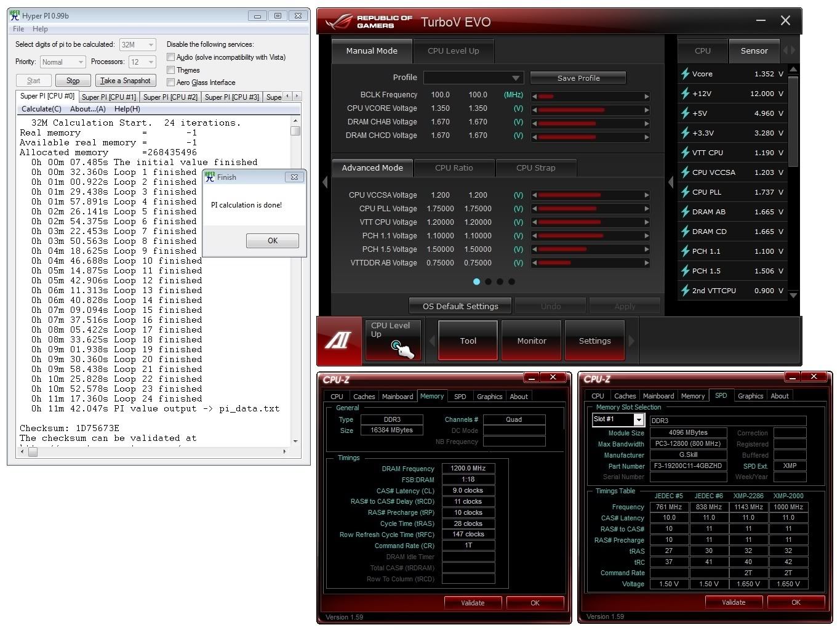This screenshot has width=840, height=630.
Task: Open the Sensor tab in TurboV EVO
Action: tap(754, 51)
